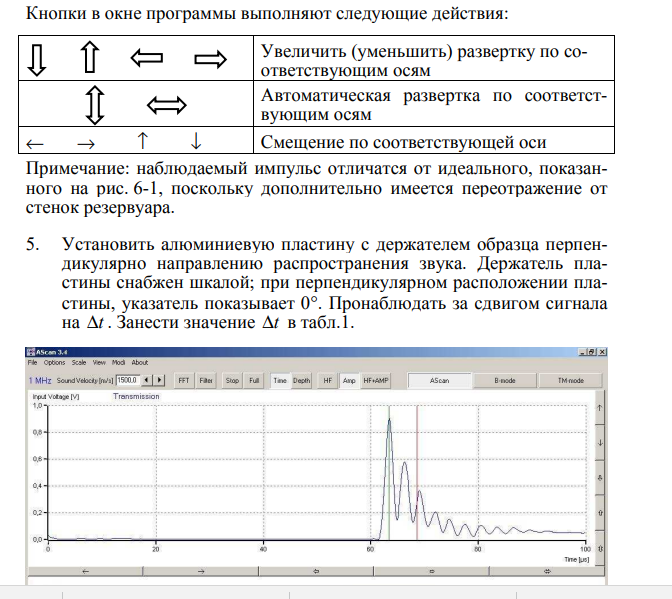Click the hollow down arrow voltage-scale button
Viewport: 672px width, 599px height.
coord(600,478)
